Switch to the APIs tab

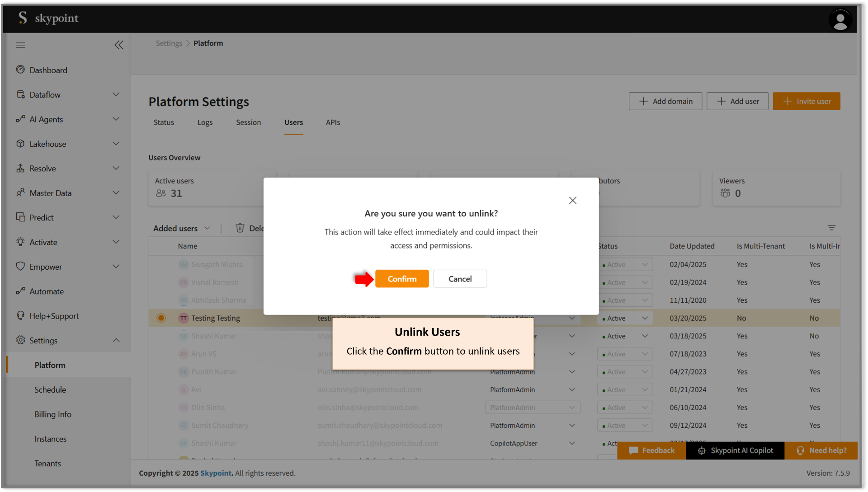click(x=333, y=122)
